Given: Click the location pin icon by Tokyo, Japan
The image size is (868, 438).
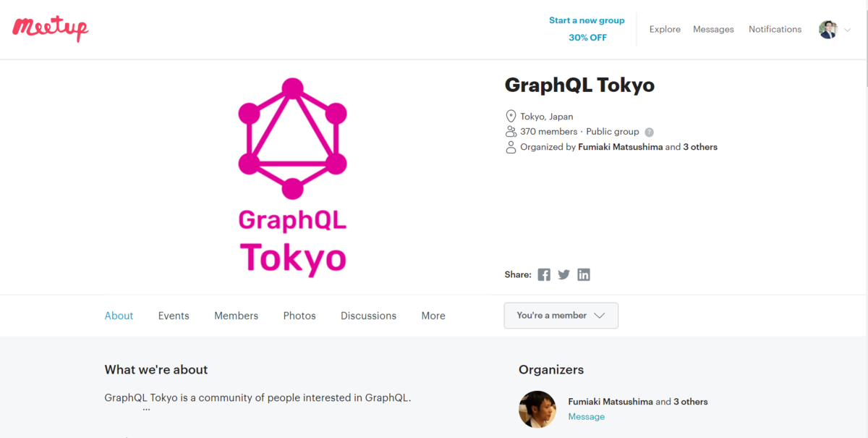Looking at the screenshot, I should (511, 117).
